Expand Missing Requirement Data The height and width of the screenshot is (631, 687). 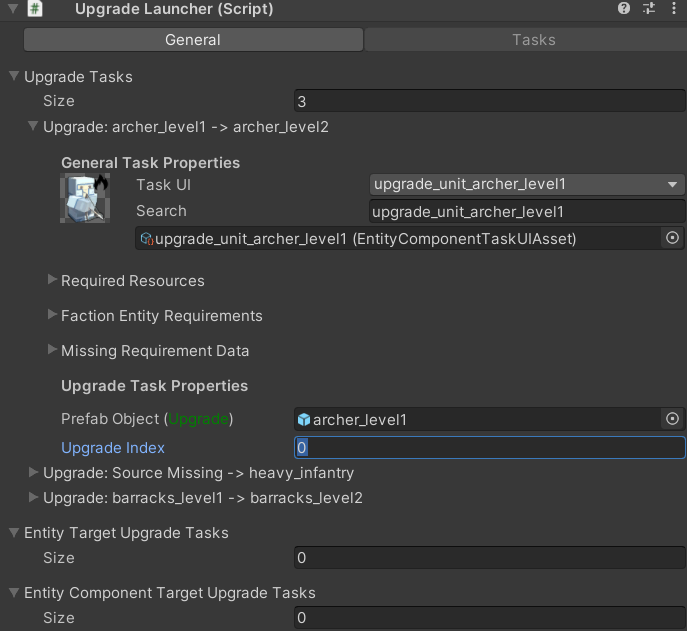[x=52, y=350]
